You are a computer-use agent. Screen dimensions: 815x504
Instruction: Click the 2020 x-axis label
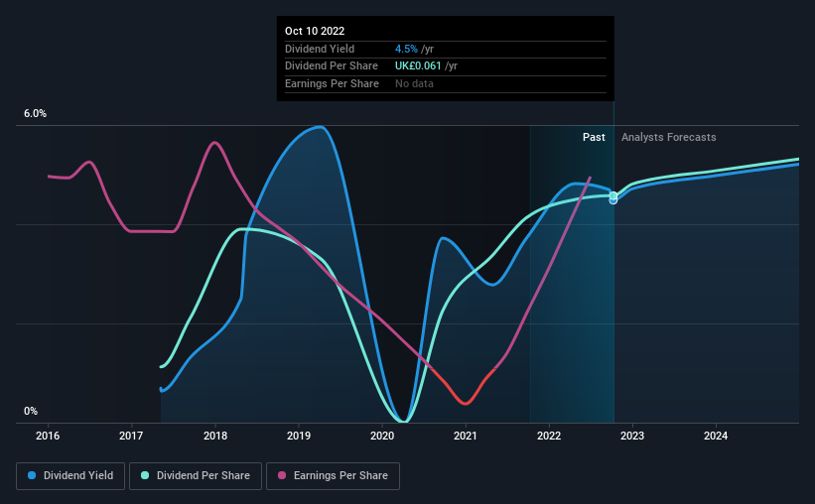pyautogui.click(x=382, y=436)
